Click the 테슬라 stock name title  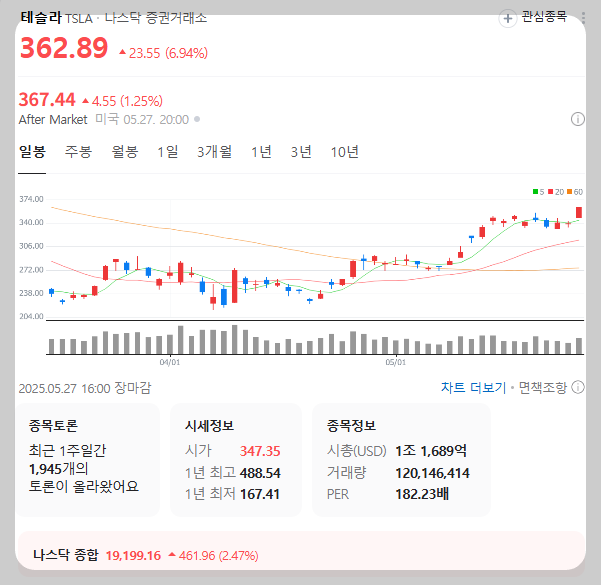(41, 17)
